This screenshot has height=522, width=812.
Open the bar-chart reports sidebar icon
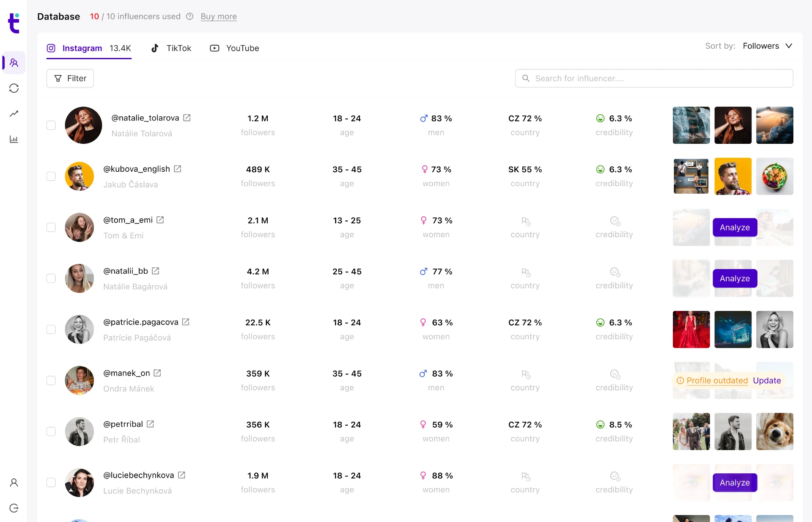coord(14,139)
